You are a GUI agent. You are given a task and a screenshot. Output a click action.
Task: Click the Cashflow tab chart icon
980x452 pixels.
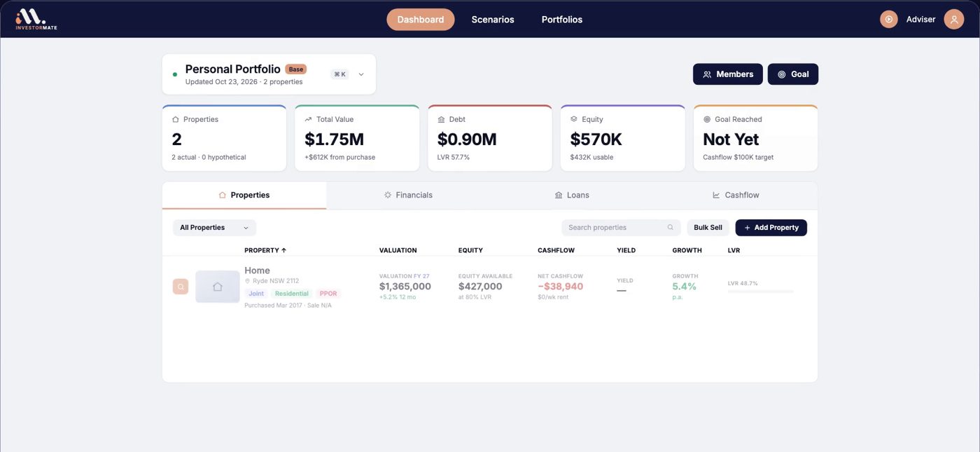[716, 196]
